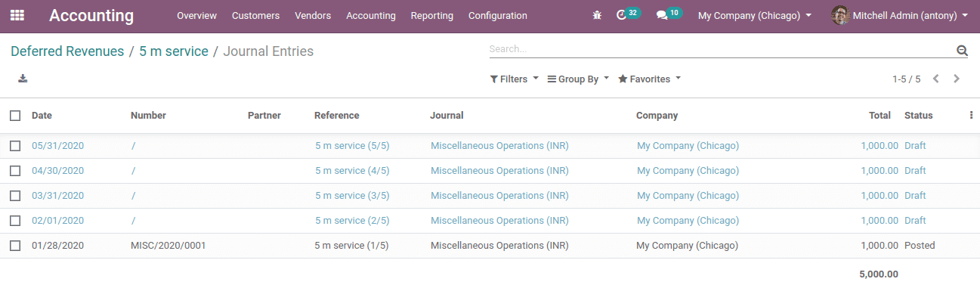Open entry dated 02/01/2020
This screenshot has width=980, height=285.
point(58,221)
